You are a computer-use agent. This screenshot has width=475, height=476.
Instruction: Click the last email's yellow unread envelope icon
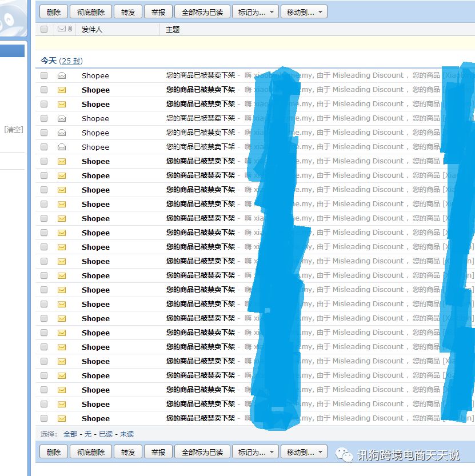tap(62, 419)
